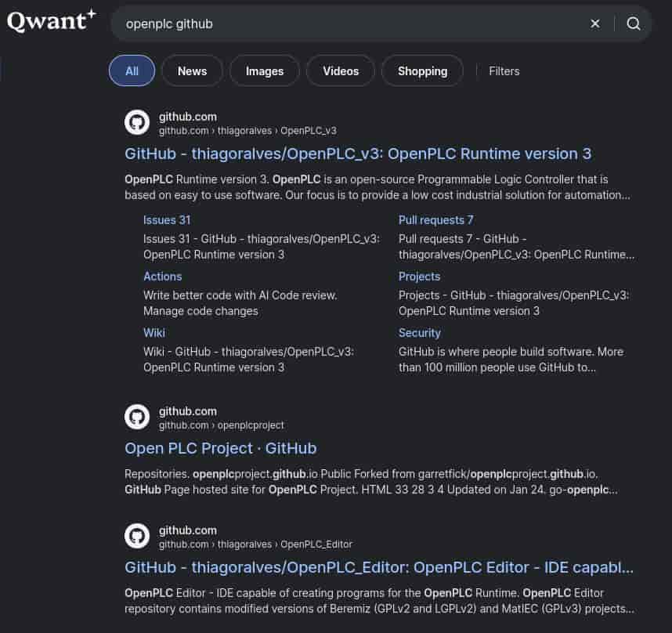
Task: Click the Qwant logo
Action: click(x=52, y=21)
